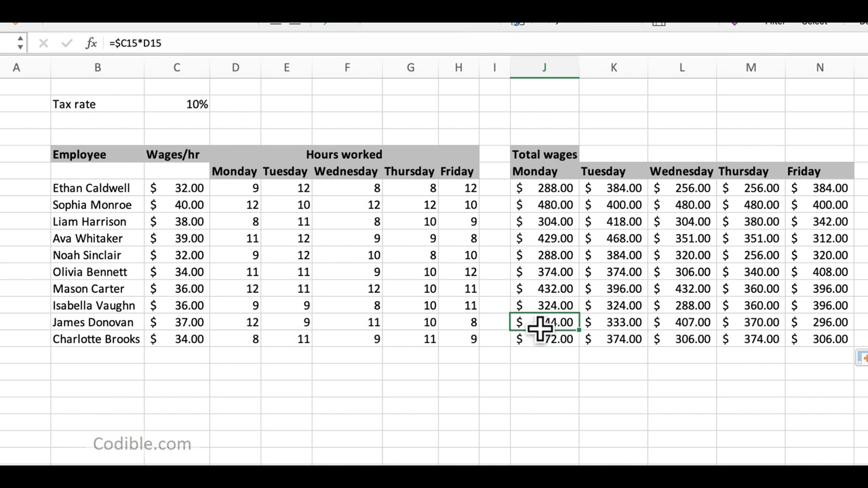
Task: Select Olivia Bennett's Friday hours cell (12)
Action: 458,272
